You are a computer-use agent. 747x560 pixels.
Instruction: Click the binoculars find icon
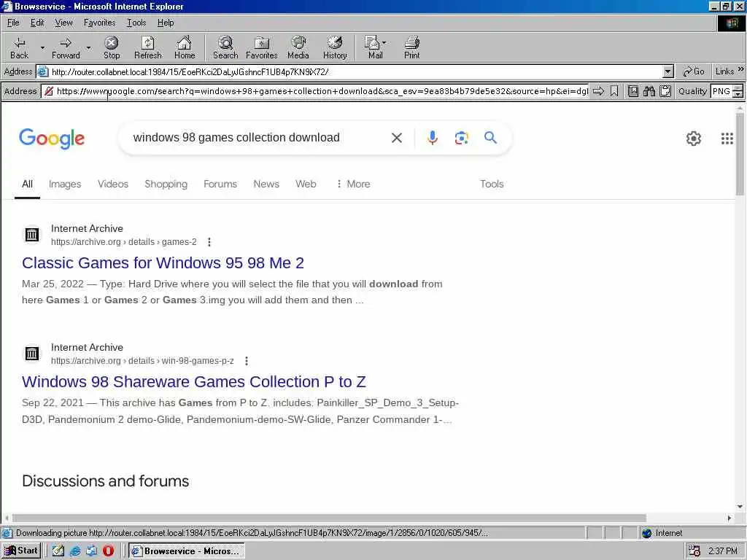tap(649, 91)
